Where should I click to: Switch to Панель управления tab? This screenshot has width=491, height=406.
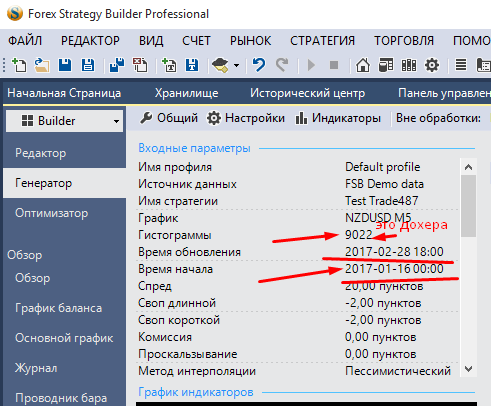pos(444,93)
